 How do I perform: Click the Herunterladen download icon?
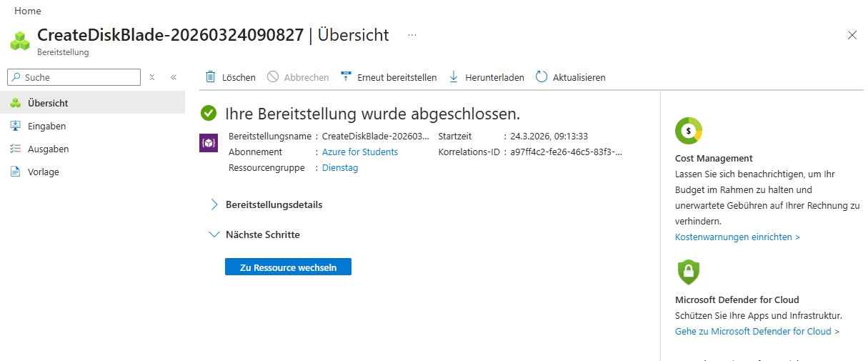(454, 77)
